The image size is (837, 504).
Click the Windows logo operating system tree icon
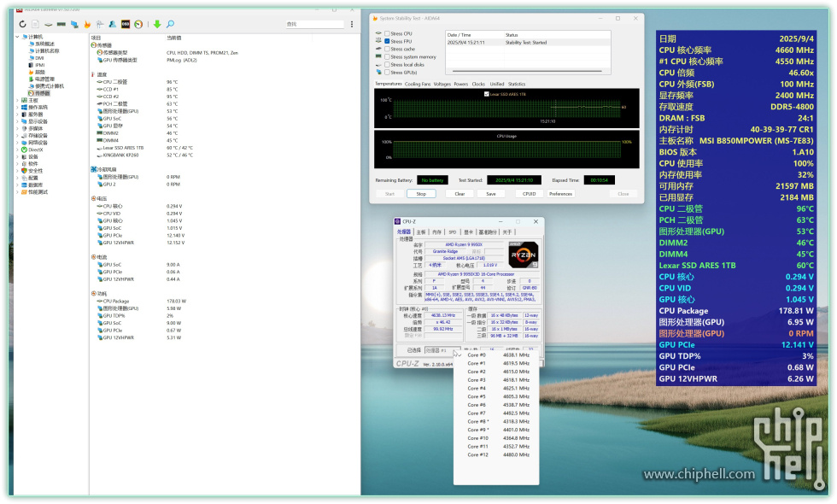coord(24,108)
